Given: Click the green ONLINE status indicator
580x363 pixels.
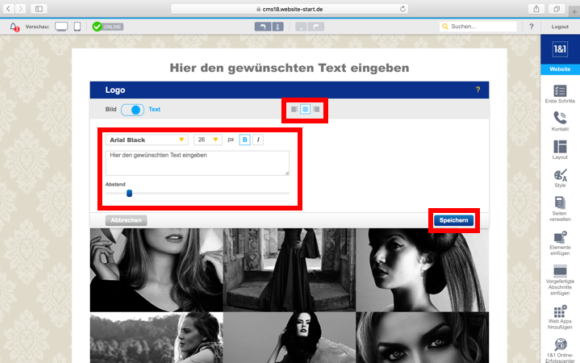Looking at the screenshot, I should click(x=108, y=27).
